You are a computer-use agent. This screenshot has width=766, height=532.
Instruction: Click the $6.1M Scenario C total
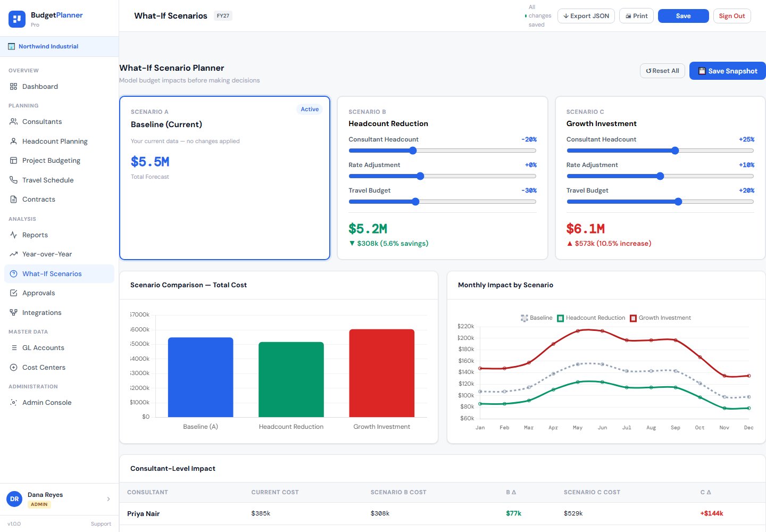tap(586, 229)
